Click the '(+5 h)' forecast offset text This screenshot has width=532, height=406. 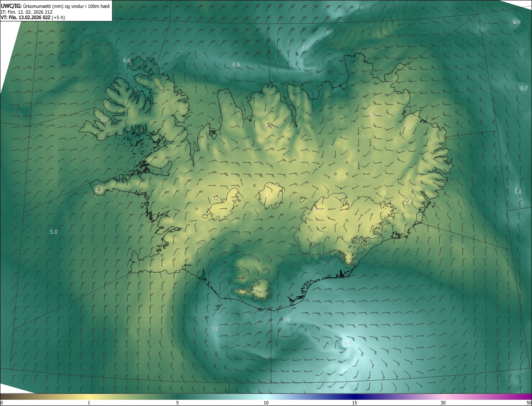tap(59, 17)
